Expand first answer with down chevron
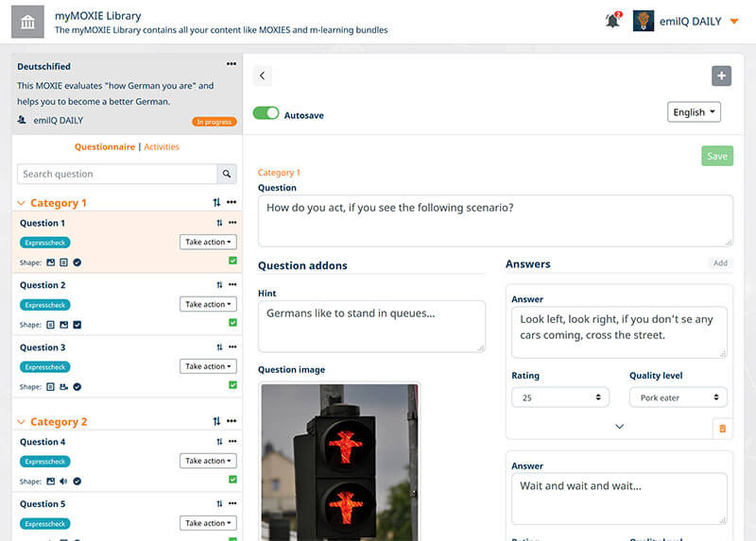Image resolution: width=756 pixels, height=541 pixels. (620, 427)
